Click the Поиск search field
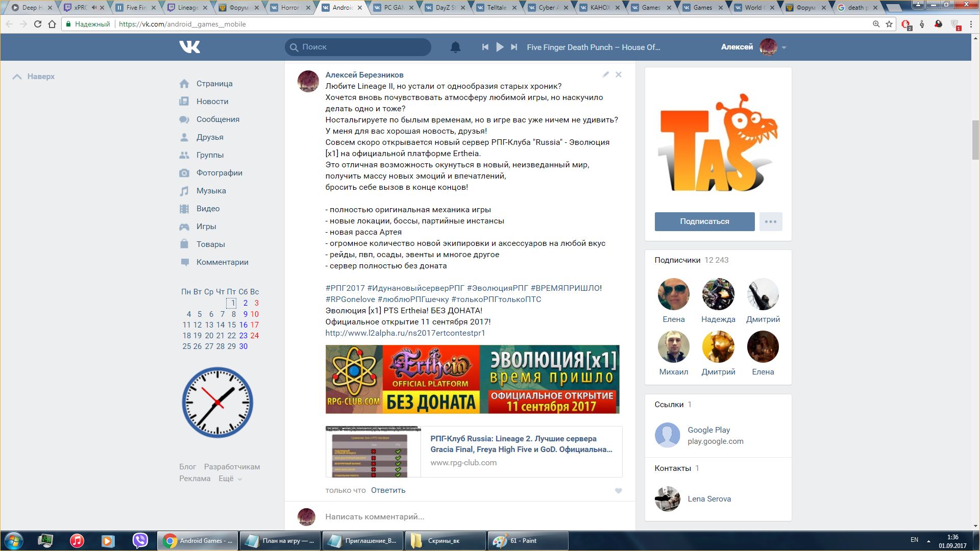The image size is (980, 551). [x=358, y=47]
